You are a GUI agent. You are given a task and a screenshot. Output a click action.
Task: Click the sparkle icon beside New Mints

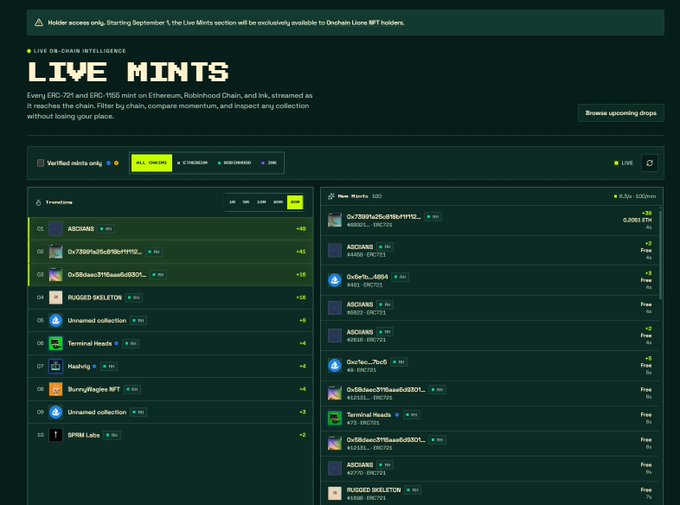coord(331,196)
